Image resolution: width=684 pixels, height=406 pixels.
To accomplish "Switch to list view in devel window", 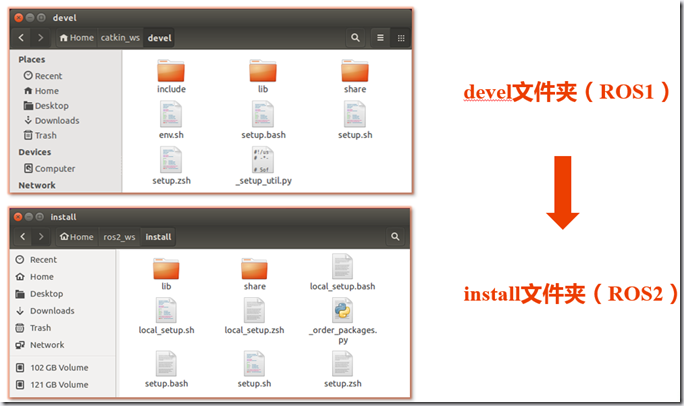I will coord(380,38).
